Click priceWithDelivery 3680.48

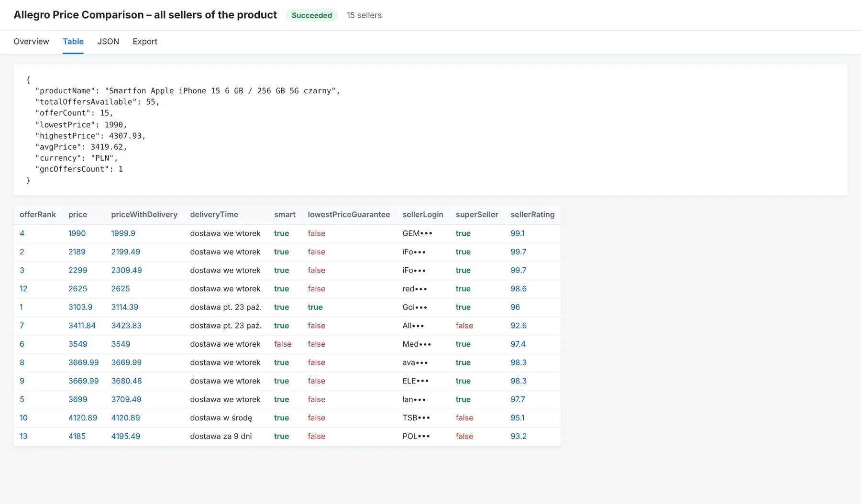127,381
